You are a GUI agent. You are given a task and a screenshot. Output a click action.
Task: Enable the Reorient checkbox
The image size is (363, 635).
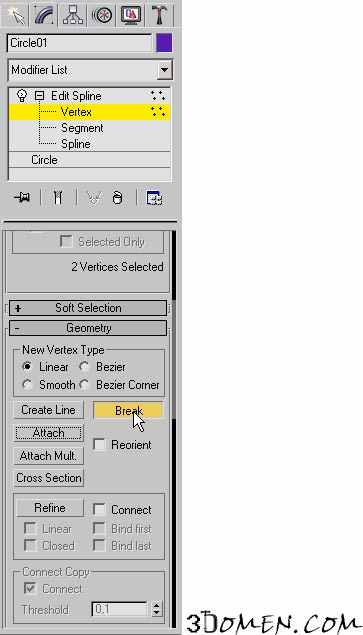[x=99, y=445]
